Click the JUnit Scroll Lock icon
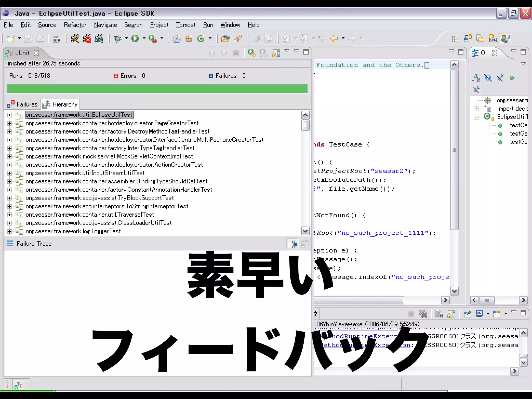The height and width of the screenshot is (399, 532). pos(276,53)
